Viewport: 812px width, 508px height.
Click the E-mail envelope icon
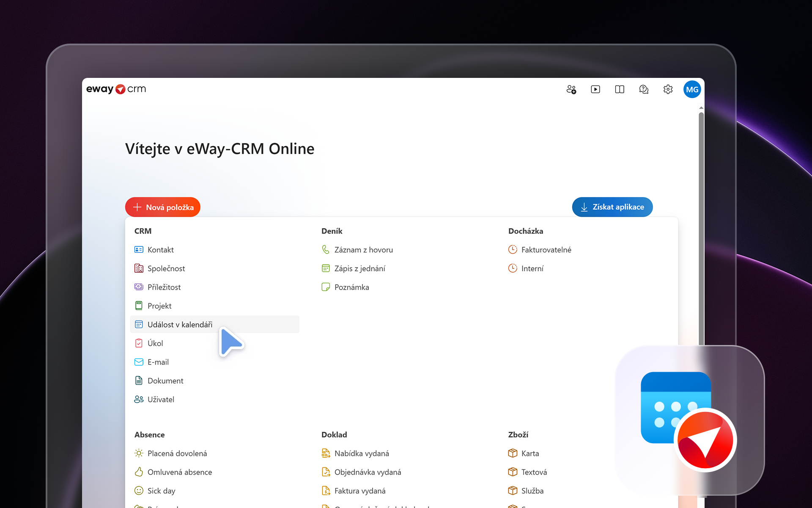pyautogui.click(x=139, y=362)
